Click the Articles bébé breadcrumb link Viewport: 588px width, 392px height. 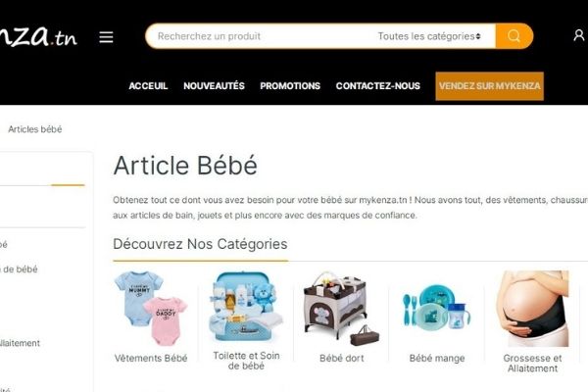[35, 129]
